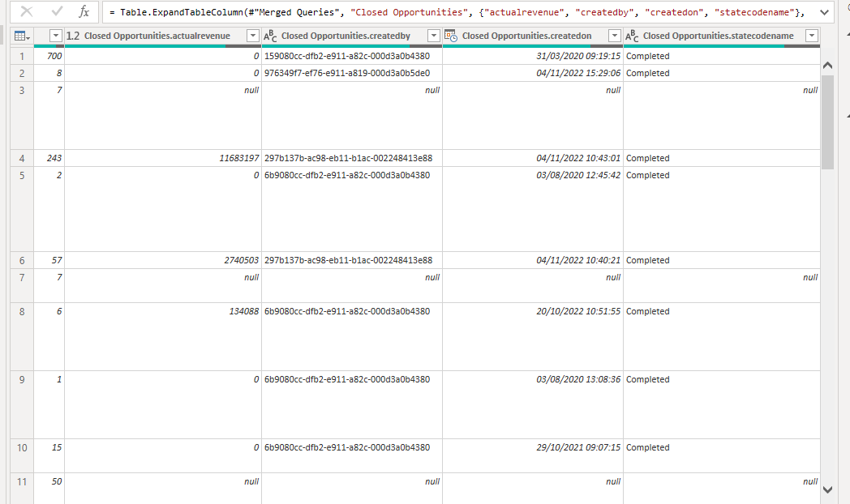Open the table menu icon in header corner
The image size is (850, 504).
pyautogui.click(x=22, y=36)
